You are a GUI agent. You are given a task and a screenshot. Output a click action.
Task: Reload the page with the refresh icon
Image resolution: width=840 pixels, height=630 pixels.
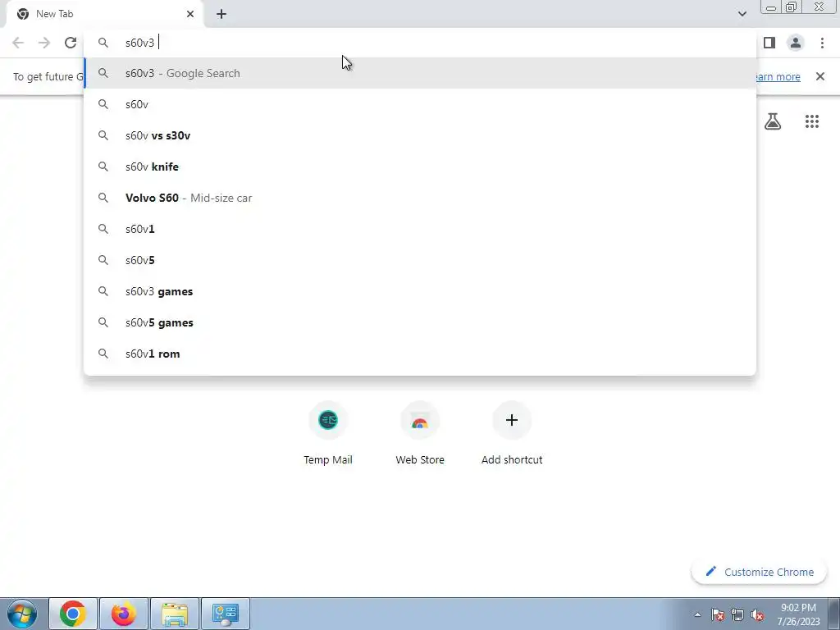tap(71, 43)
